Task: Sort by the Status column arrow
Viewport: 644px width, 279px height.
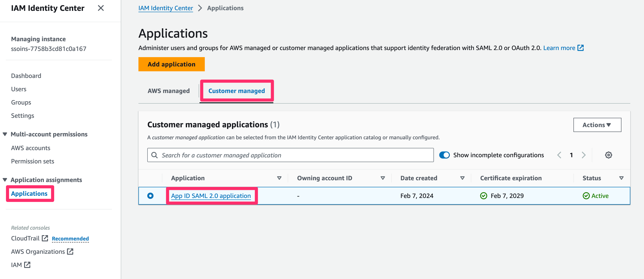Action: point(621,178)
